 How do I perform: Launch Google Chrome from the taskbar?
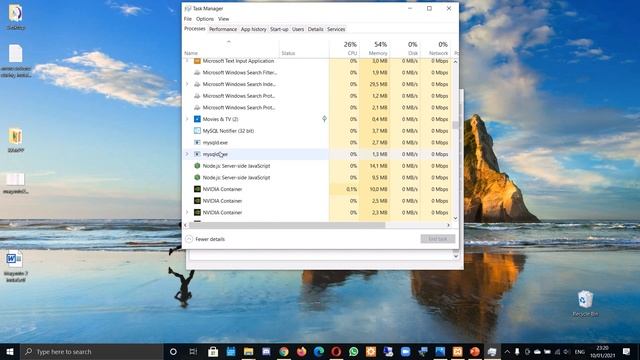click(284, 351)
